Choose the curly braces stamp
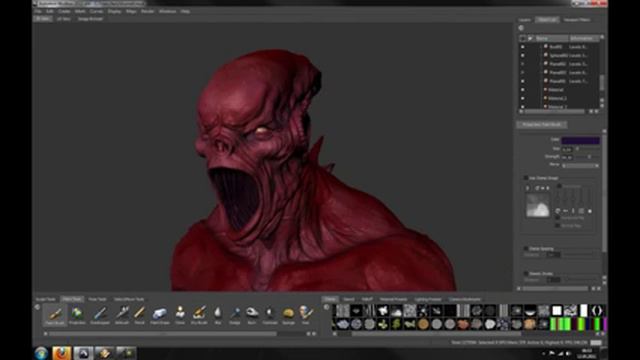This screenshot has height=360, width=640. coord(597,311)
